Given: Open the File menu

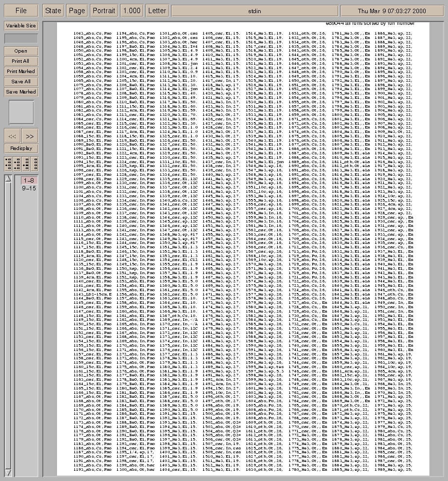Looking at the screenshot, I should [x=21, y=11].
